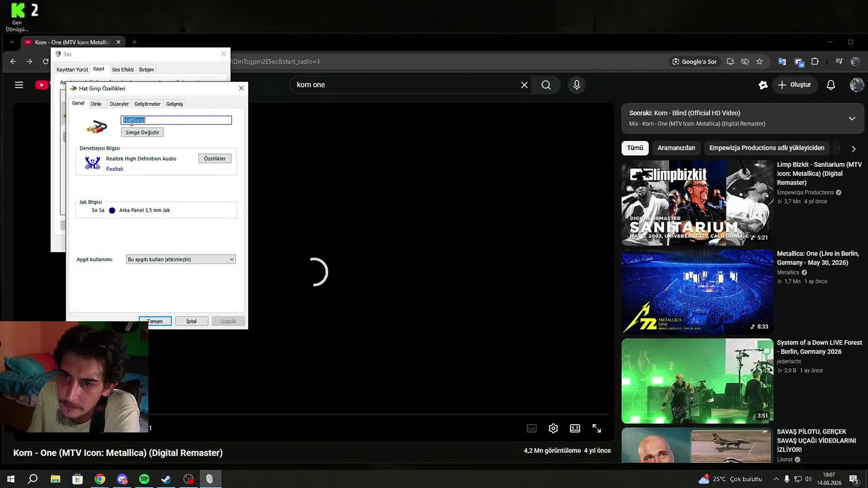Open the SAVAŞ PİLOTU video title link

click(x=816, y=441)
